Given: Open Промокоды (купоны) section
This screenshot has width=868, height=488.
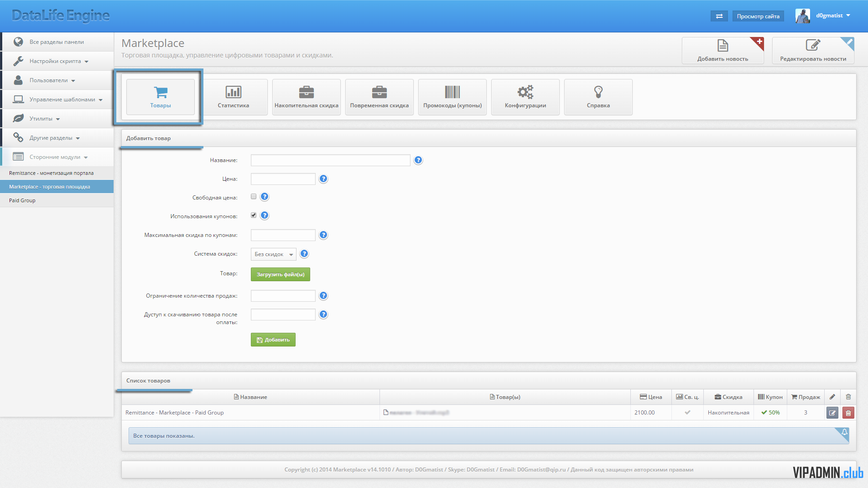Looking at the screenshot, I should click(x=452, y=97).
